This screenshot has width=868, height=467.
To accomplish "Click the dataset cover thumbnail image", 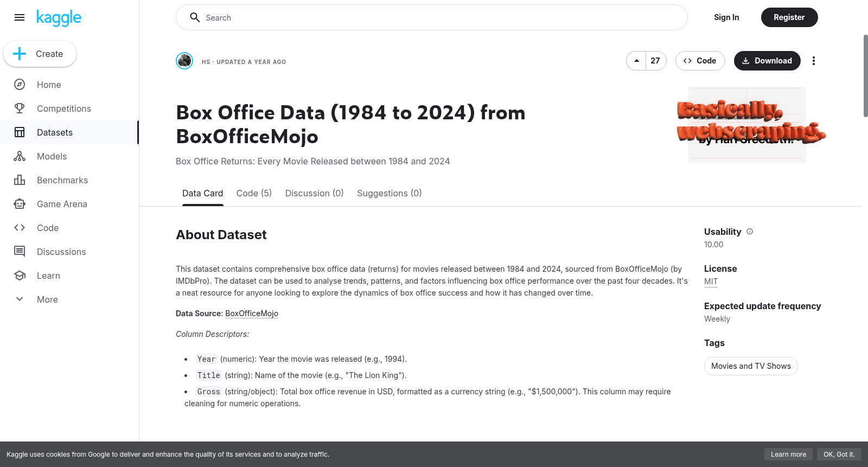I will pyautogui.click(x=751, y=124).
